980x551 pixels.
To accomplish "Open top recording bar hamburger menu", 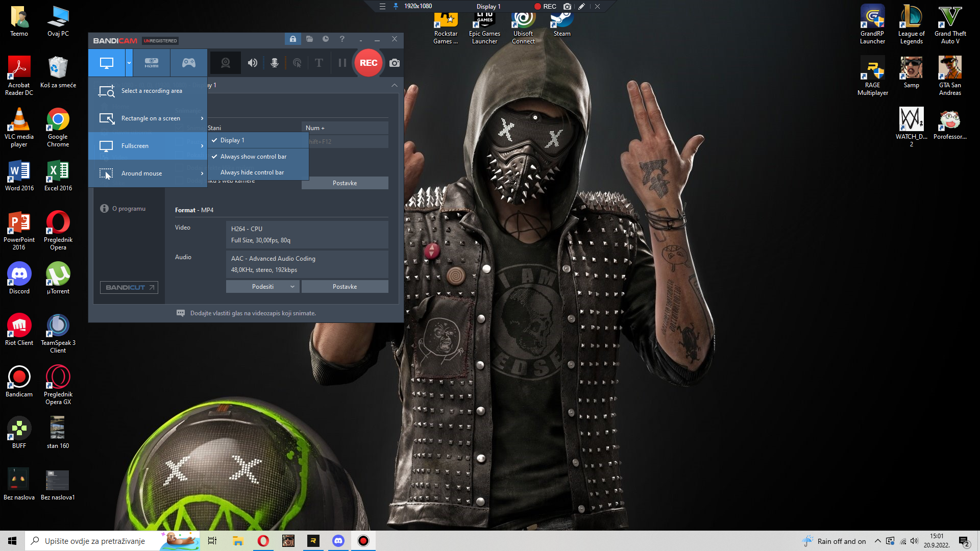I will tap(382, 7).
